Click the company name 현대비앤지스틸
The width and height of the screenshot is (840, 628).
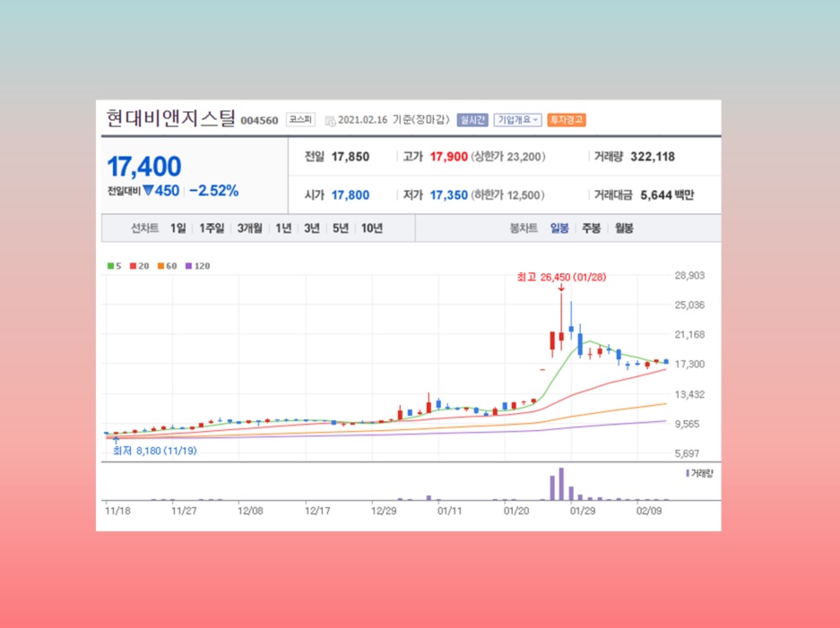(x=171, y=118)
